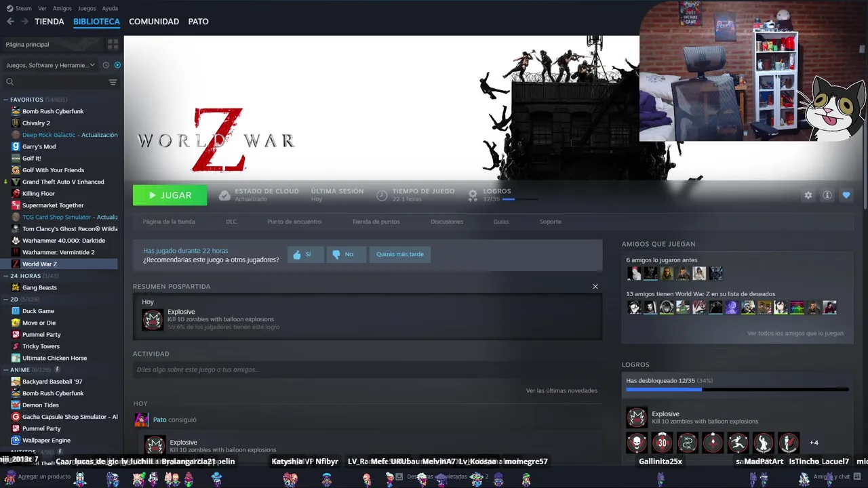The height and width of the screenshot is (488, 868).
Task: Click thumbs-down No recommendation button
Action: 345,254
